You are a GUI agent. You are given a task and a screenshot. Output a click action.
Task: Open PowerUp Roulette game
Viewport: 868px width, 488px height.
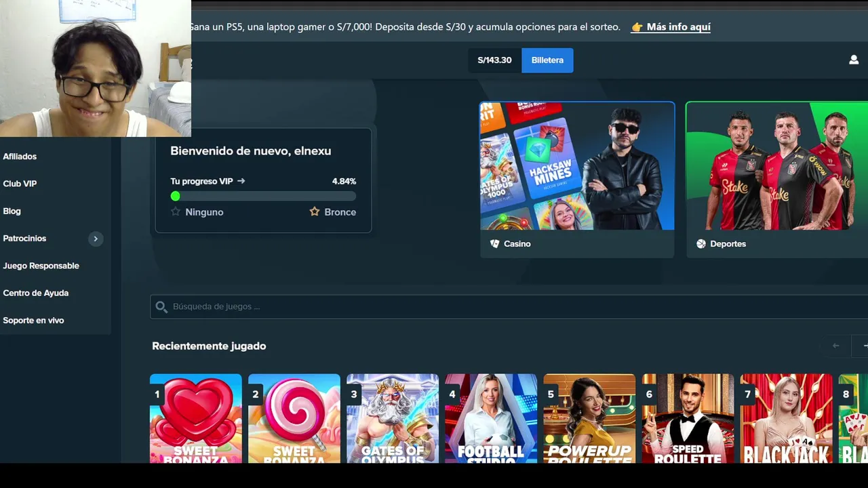click(589, 418)
